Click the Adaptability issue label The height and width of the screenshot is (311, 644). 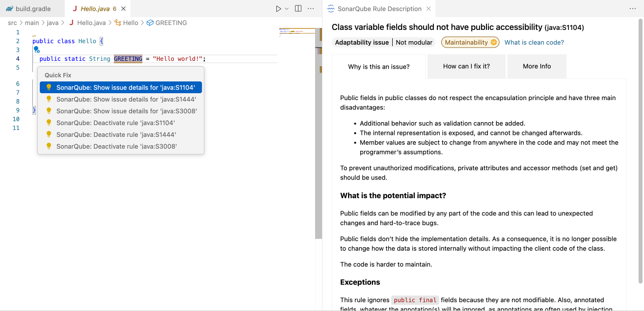click(x=362, y=42)
